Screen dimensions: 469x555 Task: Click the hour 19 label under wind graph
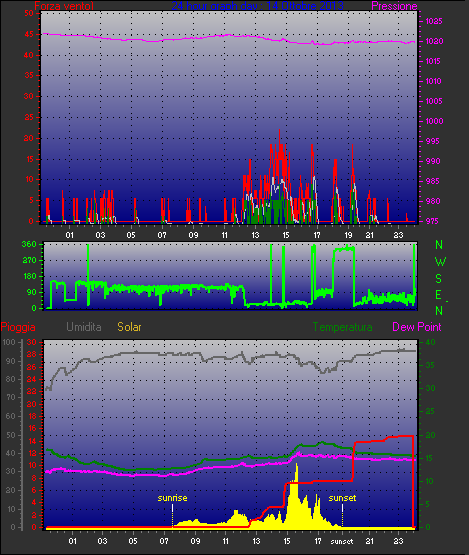[x=348, y=235]
